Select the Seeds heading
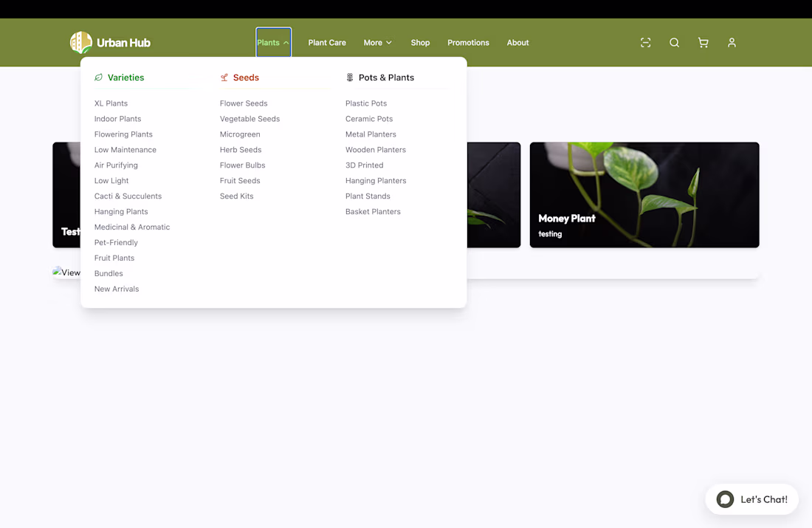Screen dimensions: 812x528 click(x=246, y=78)
